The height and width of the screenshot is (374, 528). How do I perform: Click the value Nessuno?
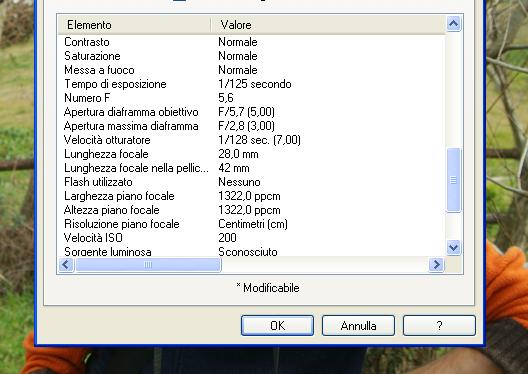pyautogui.click(x=239, y=182)
